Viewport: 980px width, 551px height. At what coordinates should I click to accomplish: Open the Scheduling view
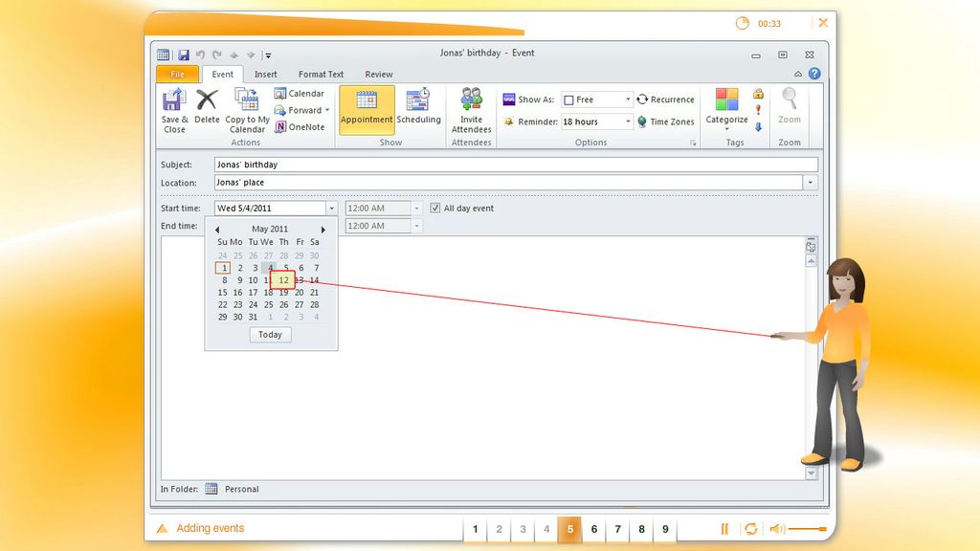tap(419, 107)
